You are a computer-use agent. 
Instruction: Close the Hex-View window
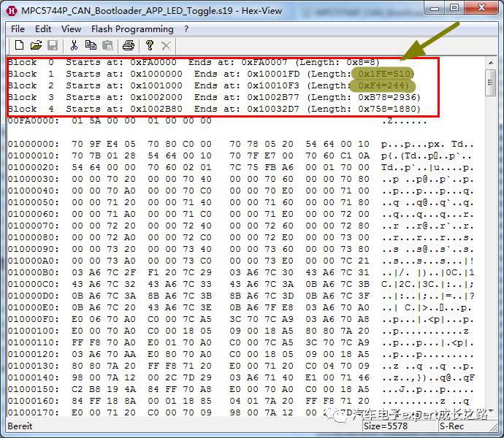[481, 8]
